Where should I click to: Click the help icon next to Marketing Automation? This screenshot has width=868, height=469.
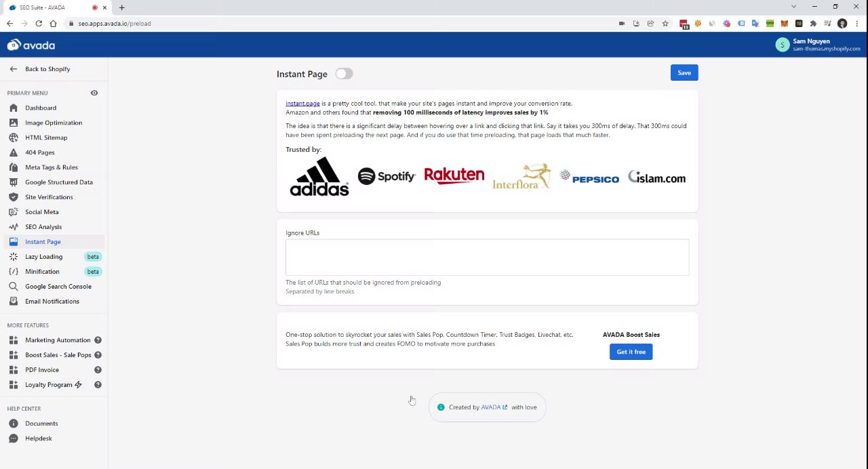pyautogui.click(x=98, y=340)
